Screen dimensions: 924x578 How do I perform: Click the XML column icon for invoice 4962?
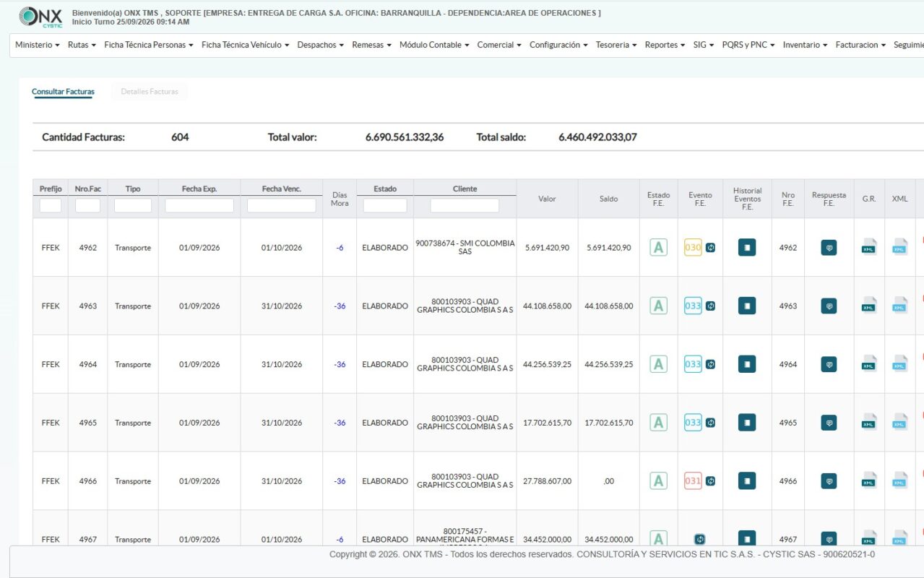[x=899, y=247]
